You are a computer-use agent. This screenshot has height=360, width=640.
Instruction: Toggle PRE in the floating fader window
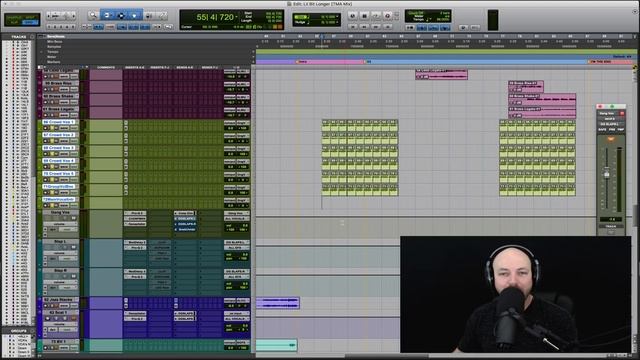[x=612, y=129]
